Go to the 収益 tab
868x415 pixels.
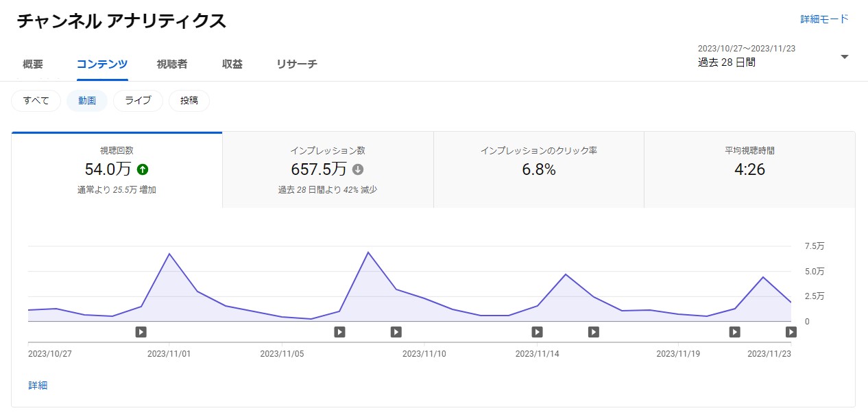click(x=232, y=64)
